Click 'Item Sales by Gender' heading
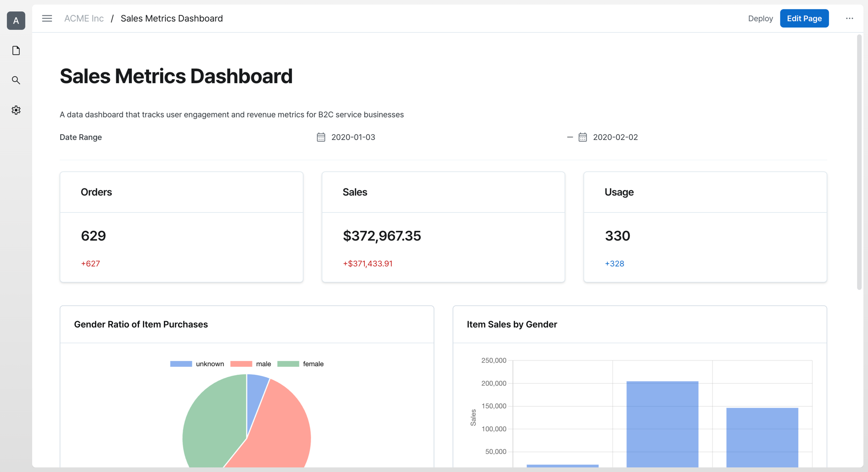Viewport: 868px width, 472px height. point(512,324)
